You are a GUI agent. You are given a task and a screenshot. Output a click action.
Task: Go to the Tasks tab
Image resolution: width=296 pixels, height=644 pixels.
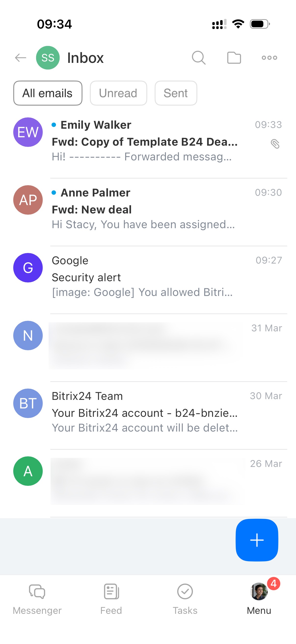(x=185, y=599)
